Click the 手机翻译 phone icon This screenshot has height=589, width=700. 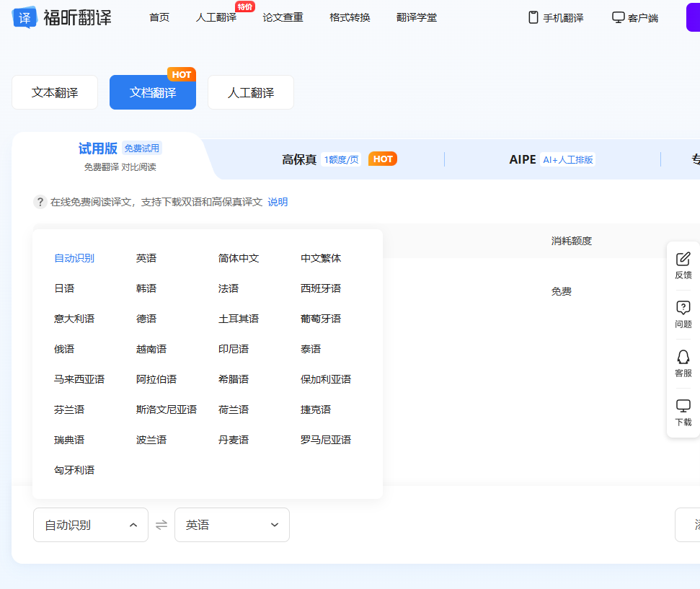point(533,17)
